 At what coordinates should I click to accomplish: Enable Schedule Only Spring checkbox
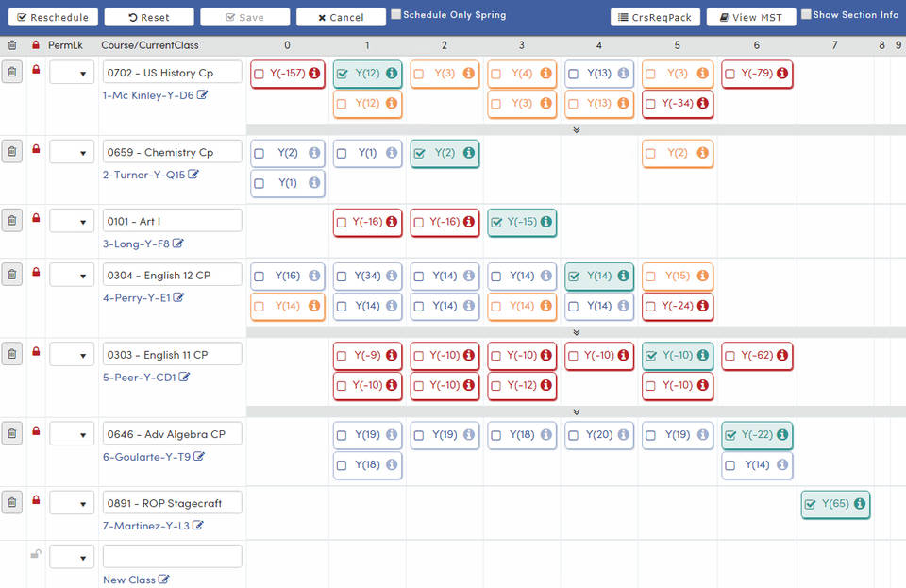(x=396, y=15)
